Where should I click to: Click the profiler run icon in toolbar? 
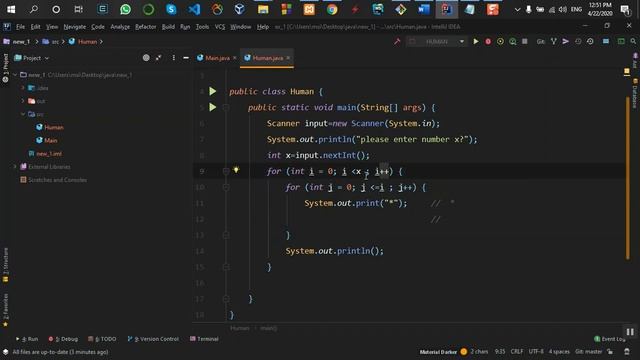512,42
